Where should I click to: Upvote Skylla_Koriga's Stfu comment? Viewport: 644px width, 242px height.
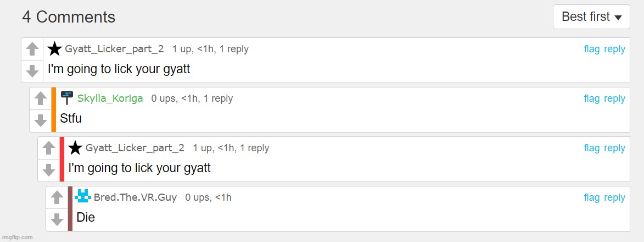tap(41, 98)
